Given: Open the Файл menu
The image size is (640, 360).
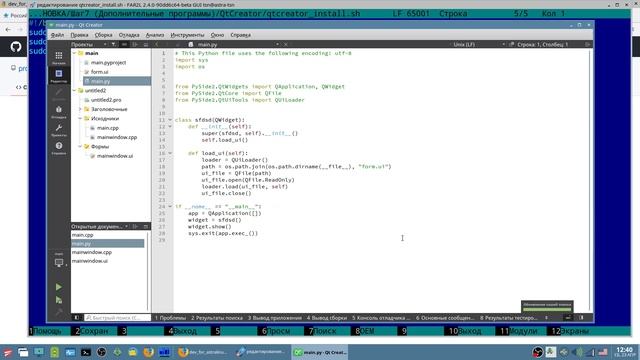Looking at the screenshot, I should click(x=57, y=35).
